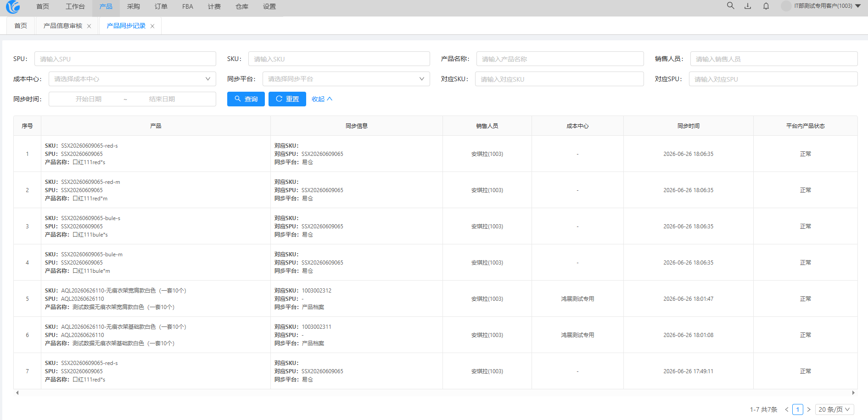Click the app logo at top left
This screenshot has height=420, width=868.
click(13, 6)
